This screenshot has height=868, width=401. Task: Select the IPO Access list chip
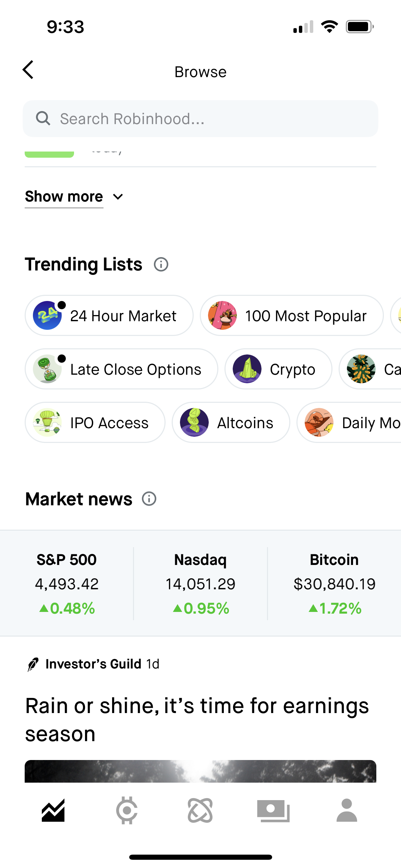tap(95, 423)
